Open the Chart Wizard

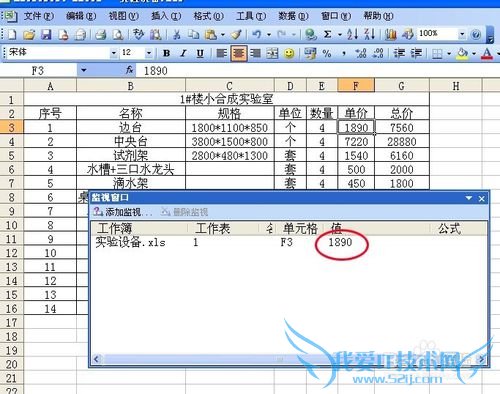tap(391, 34)
